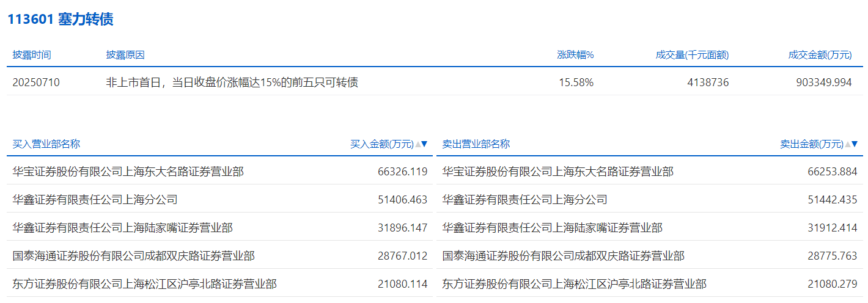868x303 pixels.
Task: Select 华鑫证券 上海分公司 in sell list
Action: click(524, 200)
